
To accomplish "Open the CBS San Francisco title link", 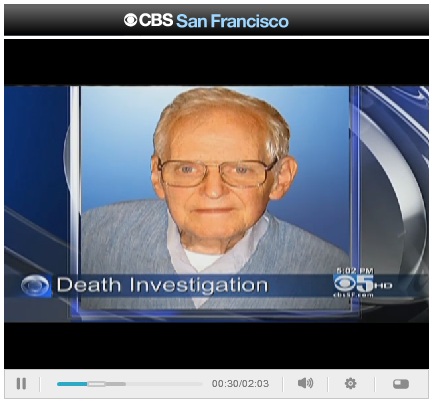I will [206, 20].
